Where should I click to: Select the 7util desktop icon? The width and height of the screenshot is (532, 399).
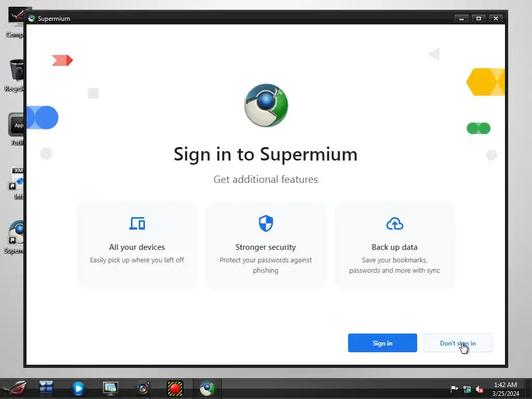pos(16,129)
